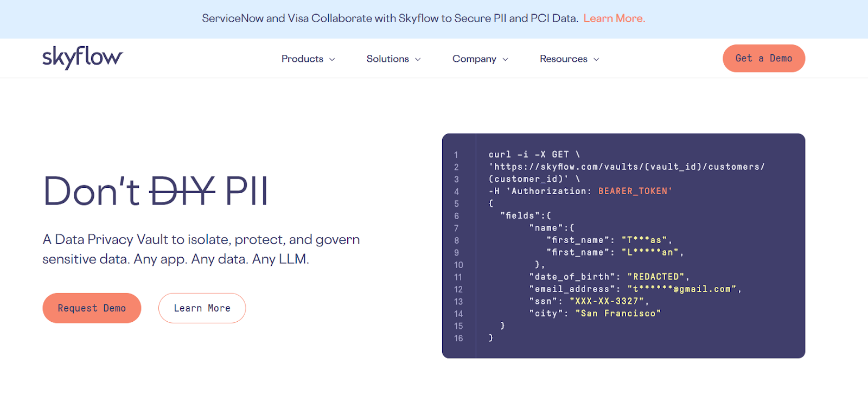This screenshot has height=401, width=868.
Task: Follow the Learn More banner link
Action: pyautogui.click(x=614, y=18)
